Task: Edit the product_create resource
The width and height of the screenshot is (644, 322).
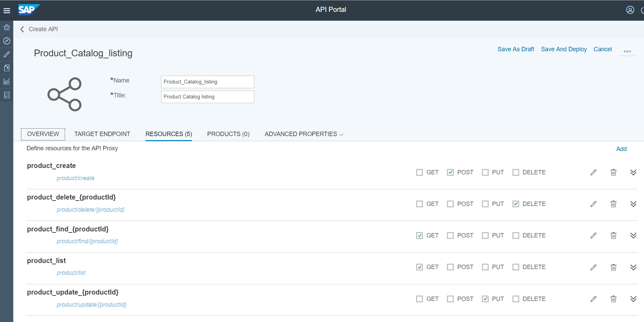Action: 593,172
